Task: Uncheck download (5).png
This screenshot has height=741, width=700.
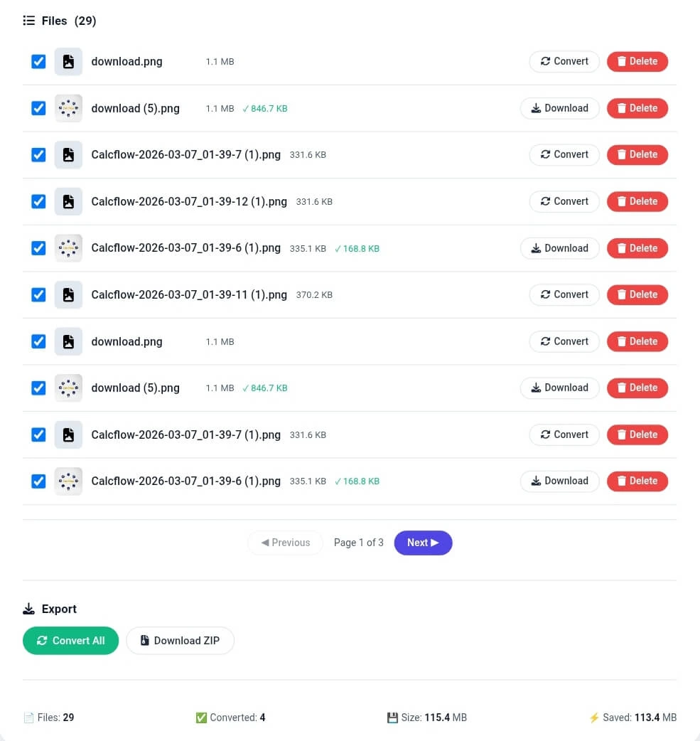Action: 38,108
